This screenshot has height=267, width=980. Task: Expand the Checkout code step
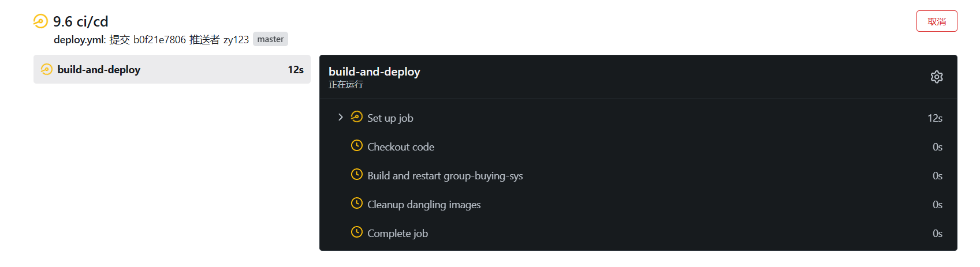coord(638,147)
